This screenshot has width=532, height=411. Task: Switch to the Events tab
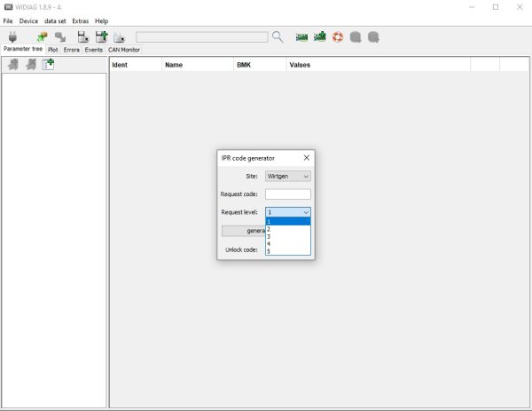94,50
